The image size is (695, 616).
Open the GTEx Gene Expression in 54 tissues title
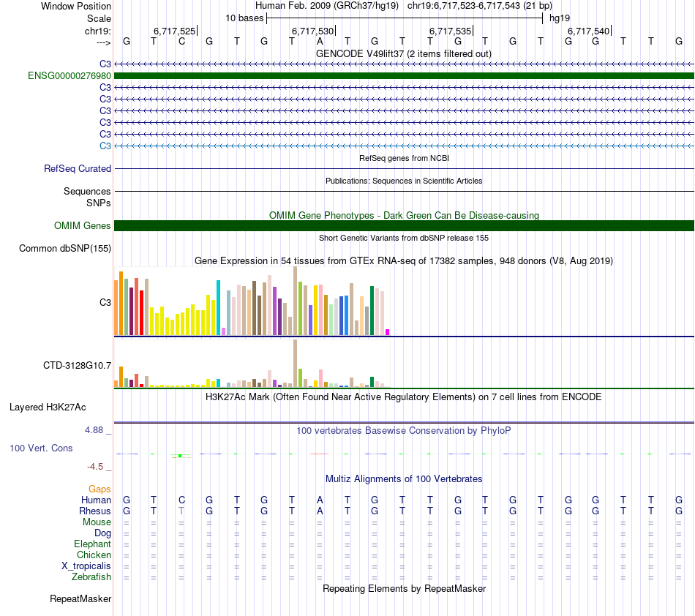click(x=404, y=260)
